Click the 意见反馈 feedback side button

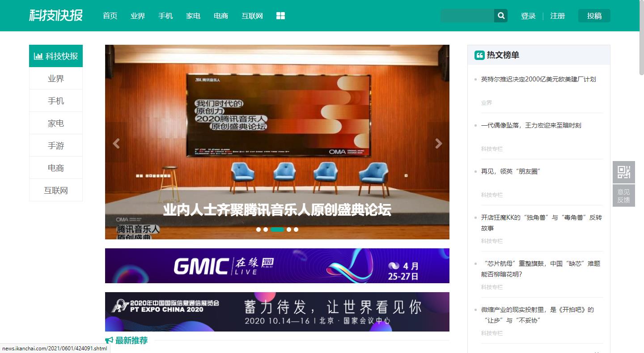point(624,196)
